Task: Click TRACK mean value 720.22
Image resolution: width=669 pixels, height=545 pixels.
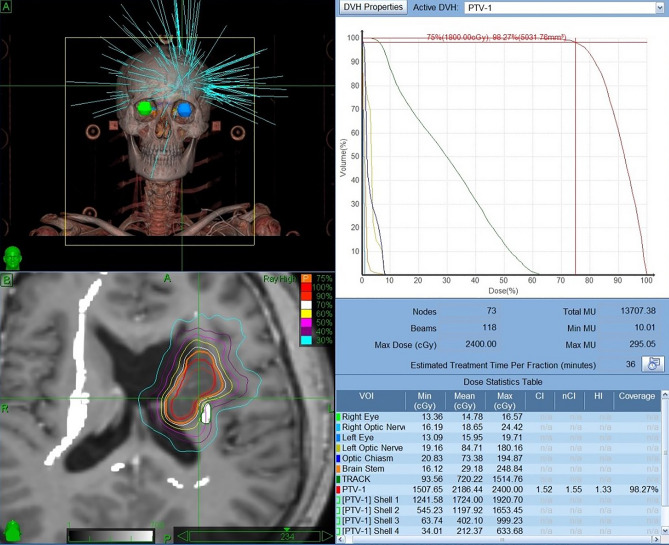Action: pyautogui.click(x=469, y=479)
